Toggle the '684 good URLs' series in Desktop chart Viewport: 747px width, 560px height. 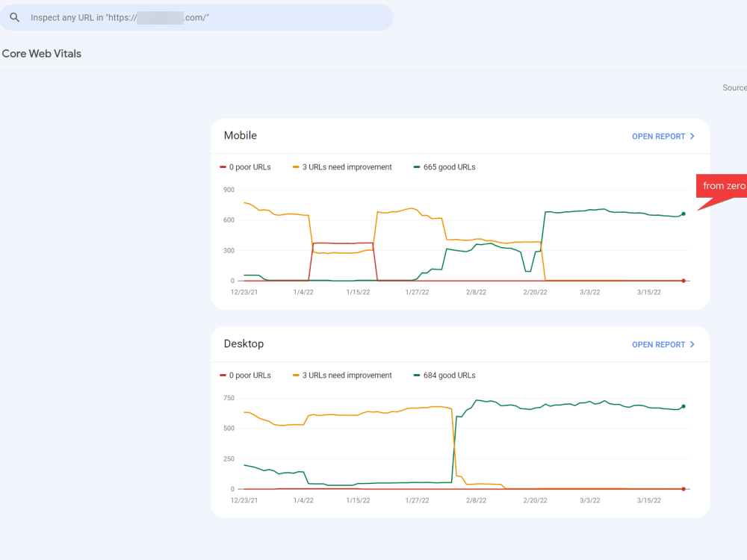445,376
